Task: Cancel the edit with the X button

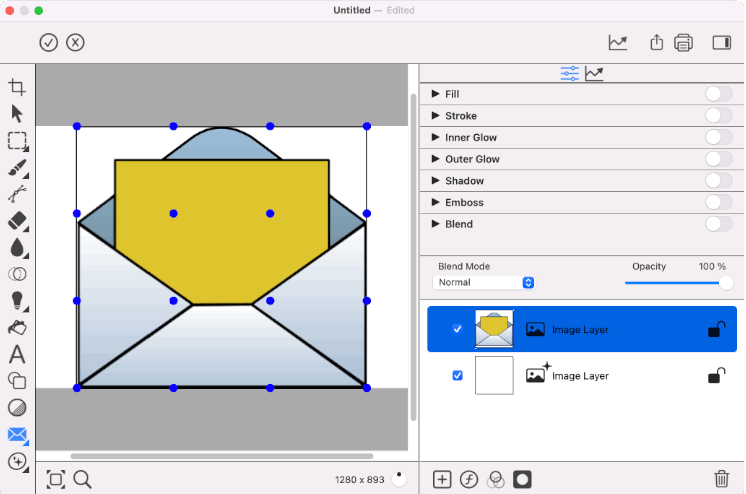Action: tap(75, 42)
